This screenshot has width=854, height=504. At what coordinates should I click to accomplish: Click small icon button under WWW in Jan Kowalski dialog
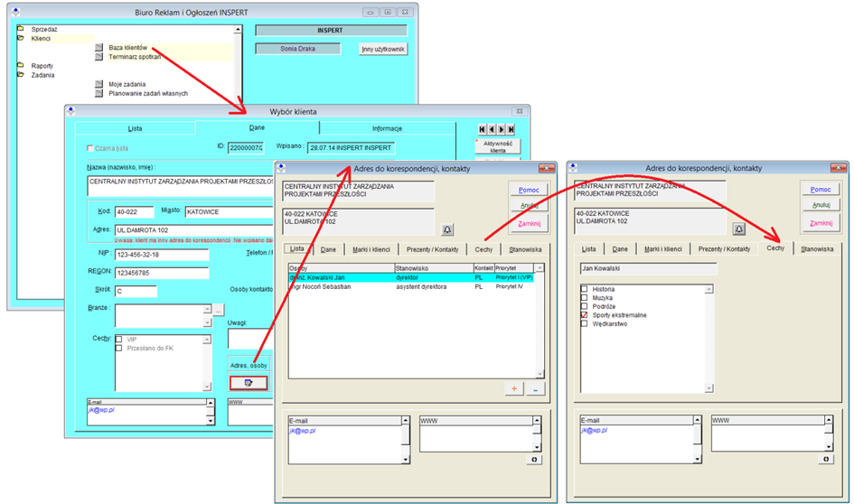coord(826,459)
